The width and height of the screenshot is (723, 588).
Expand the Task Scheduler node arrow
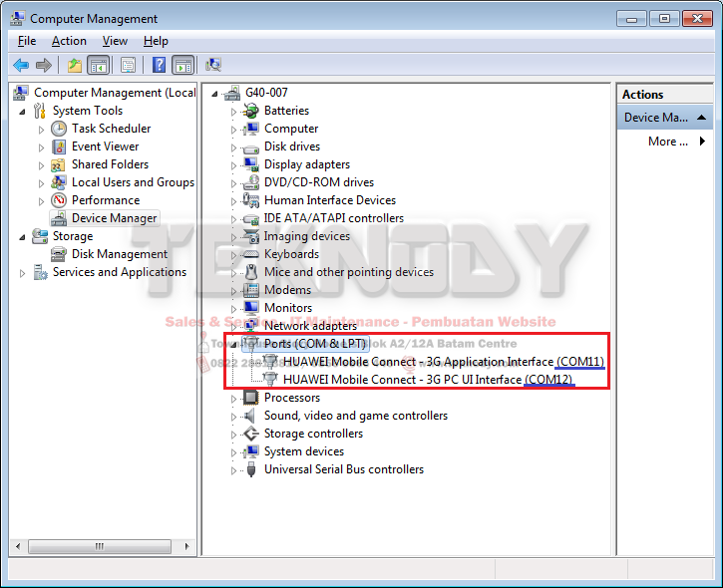tap(41, 130)
